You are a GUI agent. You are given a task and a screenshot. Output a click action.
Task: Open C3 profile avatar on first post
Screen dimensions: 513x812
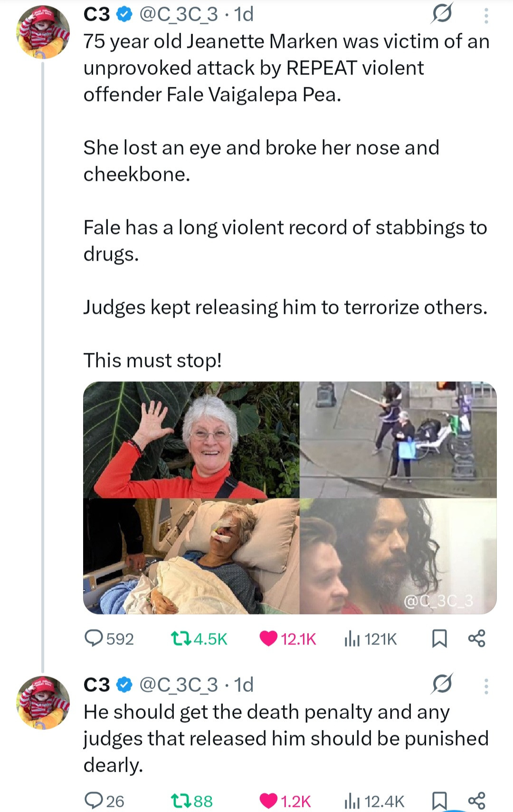(43, 33)
